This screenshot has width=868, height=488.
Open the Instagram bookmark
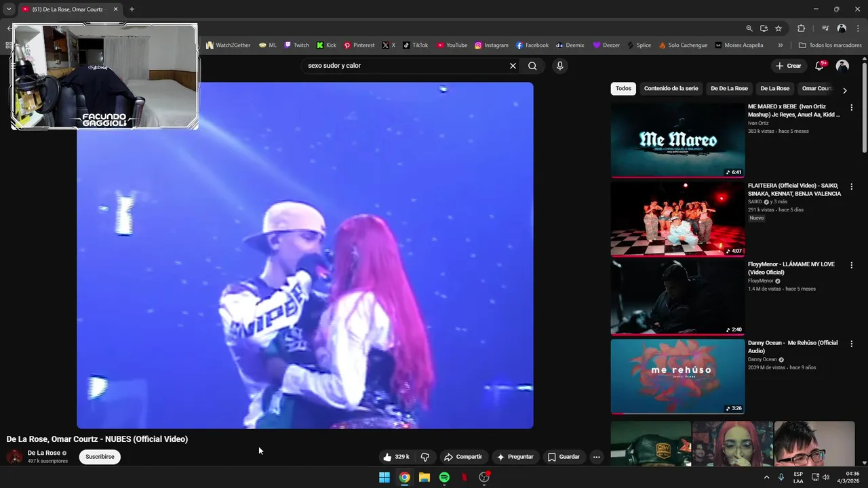(x=491, y=45)
